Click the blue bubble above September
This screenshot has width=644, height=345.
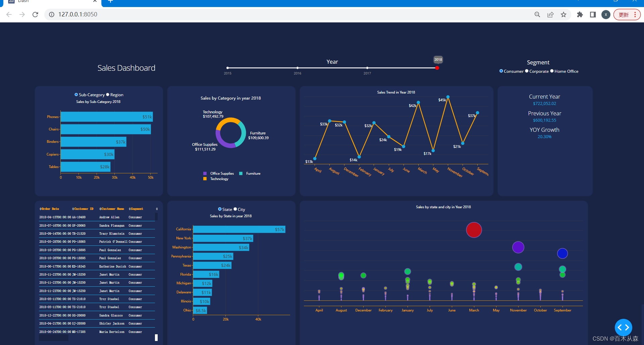pyautogui.click(x=562, y=253)
